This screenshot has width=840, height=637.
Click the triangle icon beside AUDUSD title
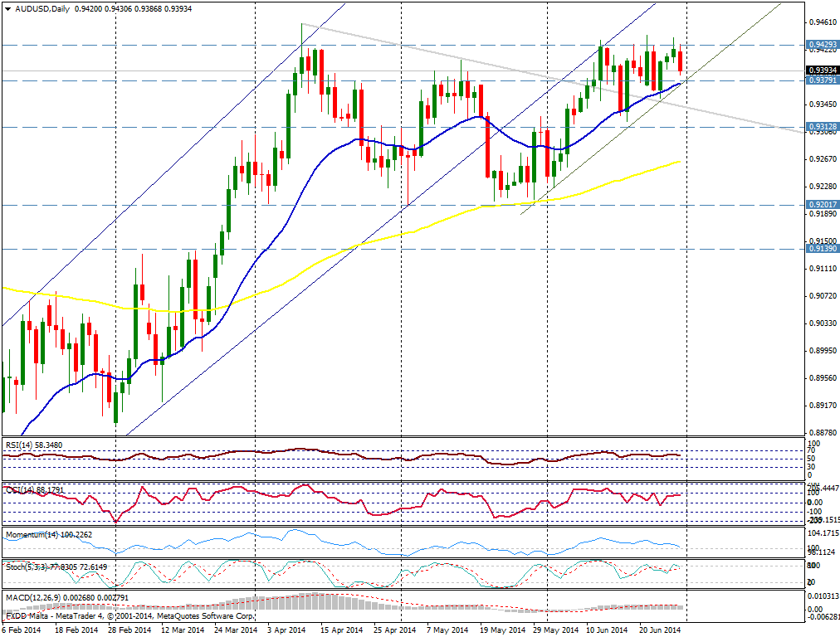[x=7, y=8]
